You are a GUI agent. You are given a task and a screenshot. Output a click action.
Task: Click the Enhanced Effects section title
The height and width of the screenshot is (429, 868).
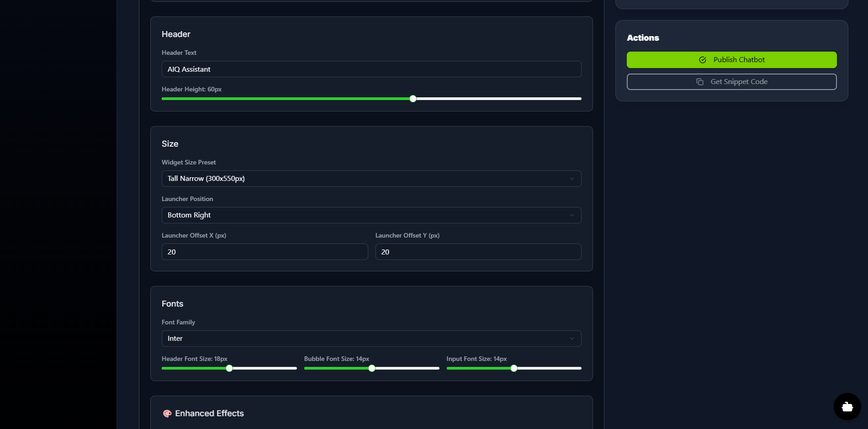tap(209, 413)
